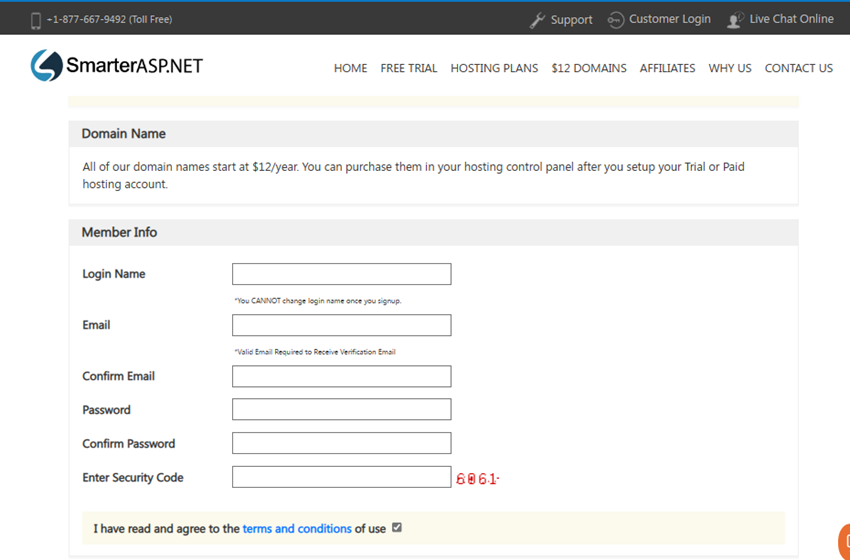Click the Live Chat Online person icon
Viewport: 850px width, 560px height.
click(736, 20)
